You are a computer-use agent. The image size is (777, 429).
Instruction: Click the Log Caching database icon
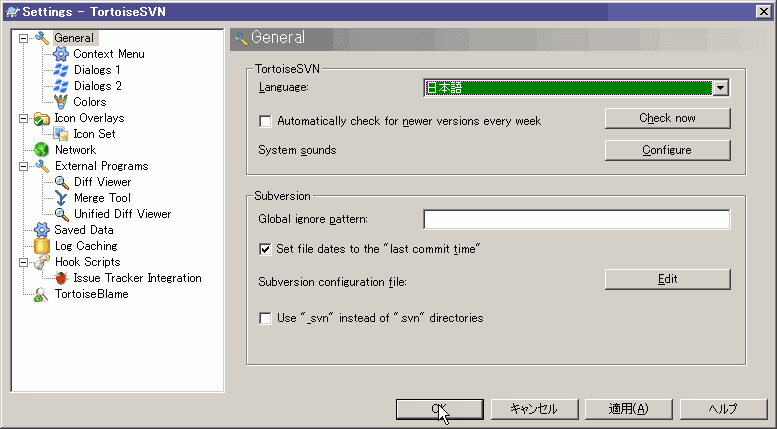click(42, 246)
